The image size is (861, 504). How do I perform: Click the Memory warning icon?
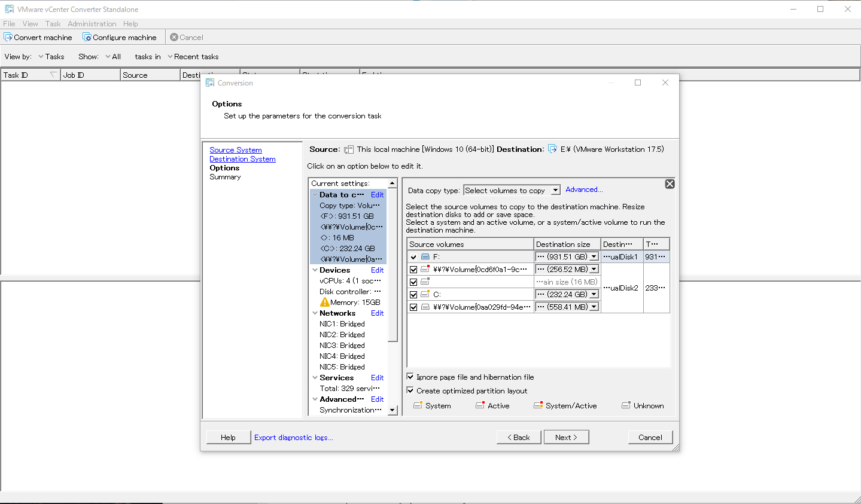[325, 303]
